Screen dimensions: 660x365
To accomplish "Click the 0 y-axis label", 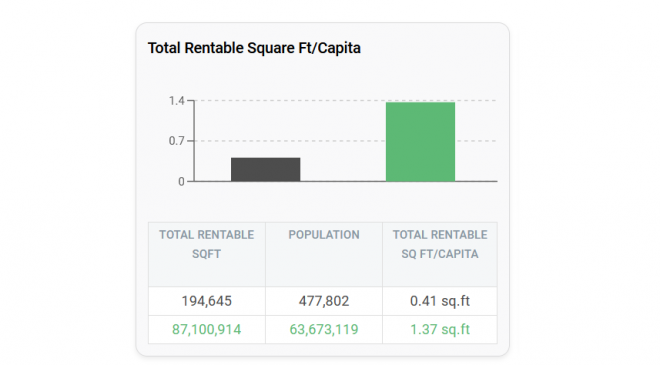I will pyautogui.click(x=181, y=181).
